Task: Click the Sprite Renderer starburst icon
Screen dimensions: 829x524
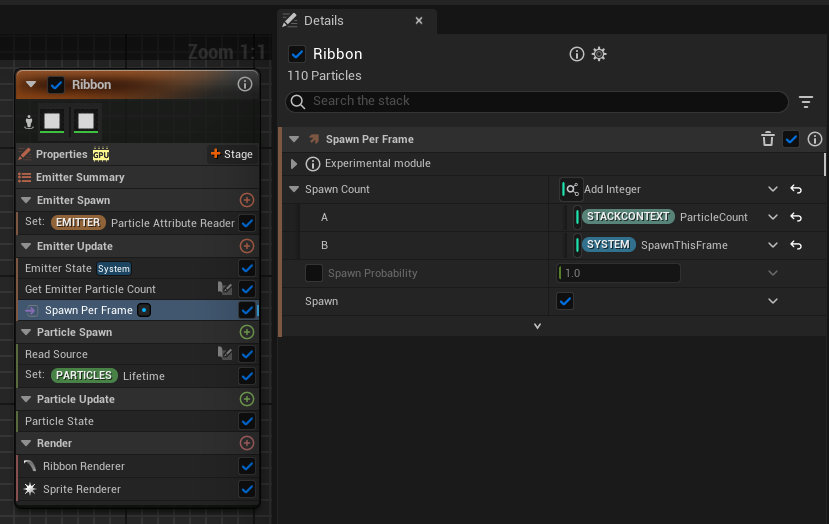Action: click(30, 489)
